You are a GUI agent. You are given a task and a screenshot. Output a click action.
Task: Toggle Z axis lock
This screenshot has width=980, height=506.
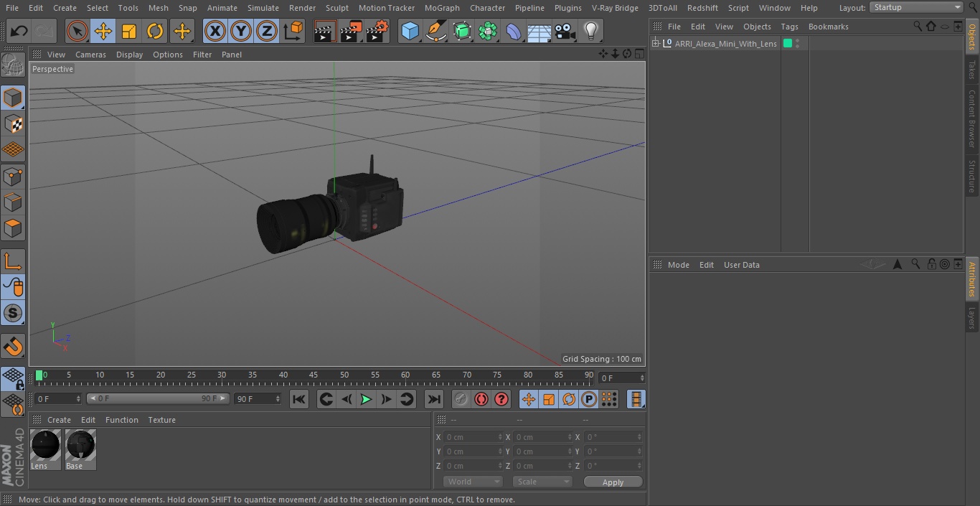267,31
